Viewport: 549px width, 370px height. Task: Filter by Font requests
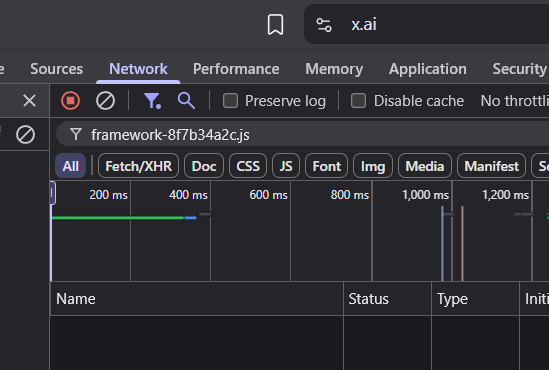(326, 166)
